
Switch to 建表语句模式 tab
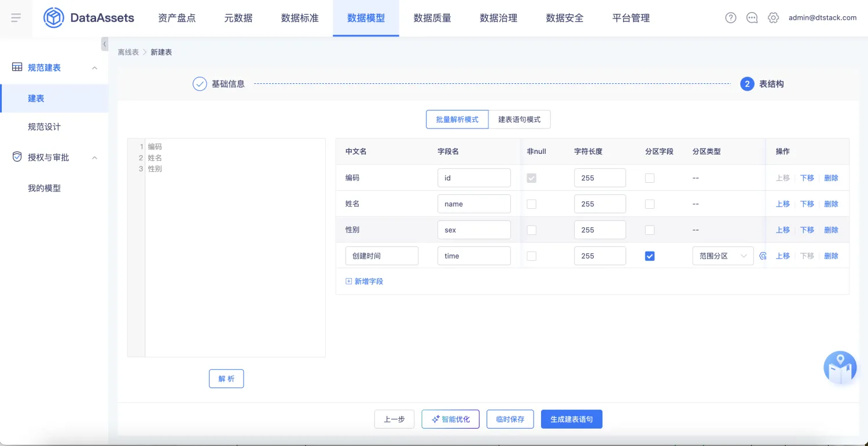pos(519,119)
